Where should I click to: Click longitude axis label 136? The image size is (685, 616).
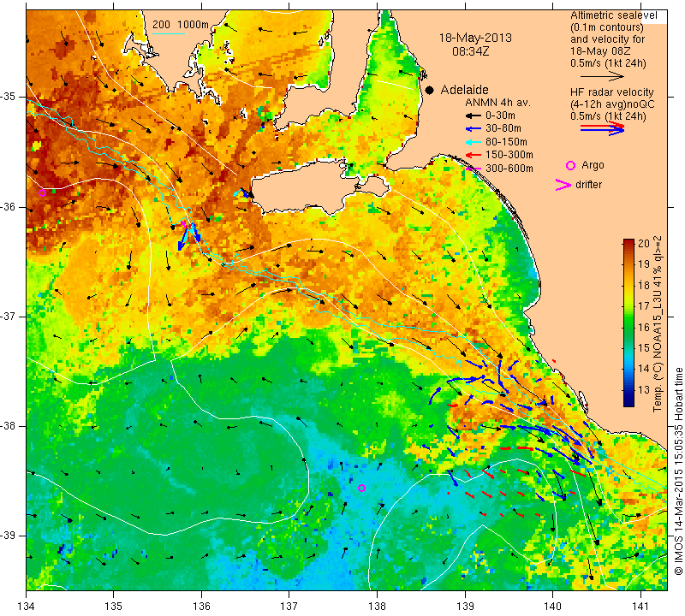click(x=201, y=606)
